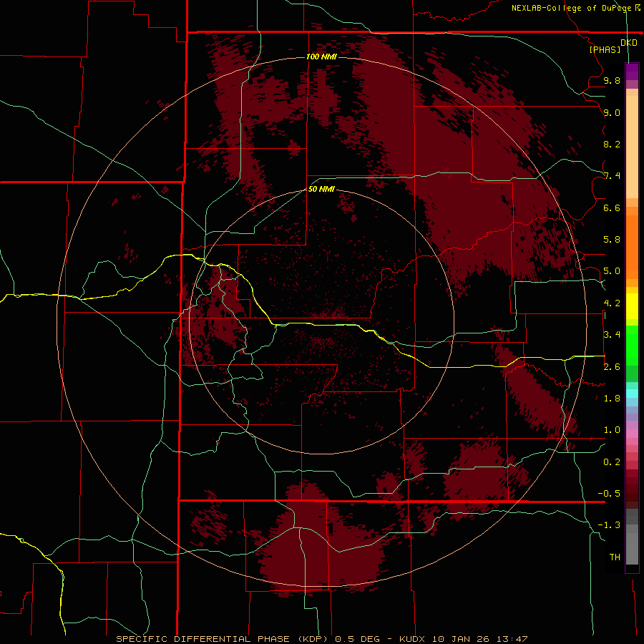Click the 9.0 legend value
Image resolution: width=644 pixels, height=644 pixels.
click(x=612, y=112)
